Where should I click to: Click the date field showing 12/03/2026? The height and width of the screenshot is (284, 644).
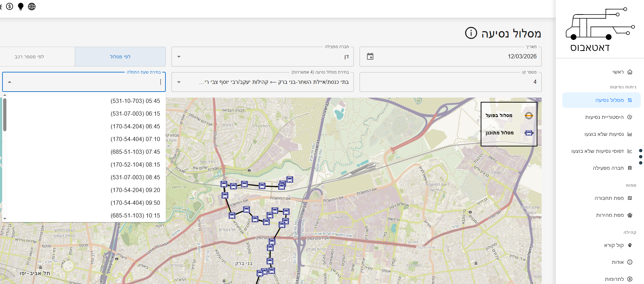click(450, 57)
